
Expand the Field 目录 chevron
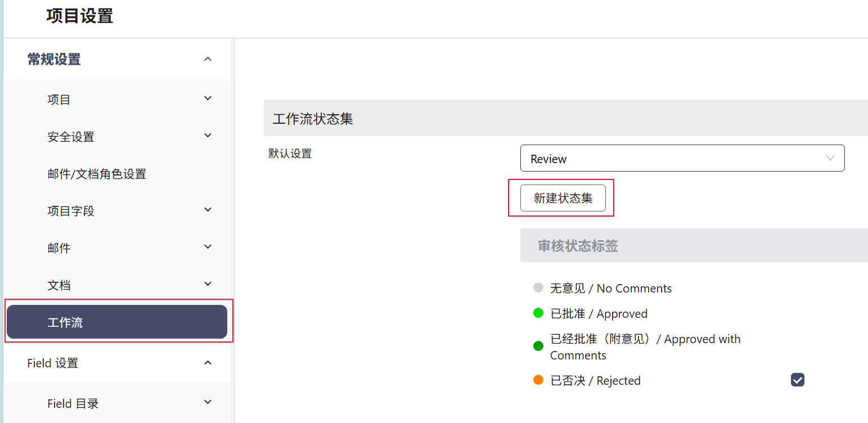click(208, 402)
